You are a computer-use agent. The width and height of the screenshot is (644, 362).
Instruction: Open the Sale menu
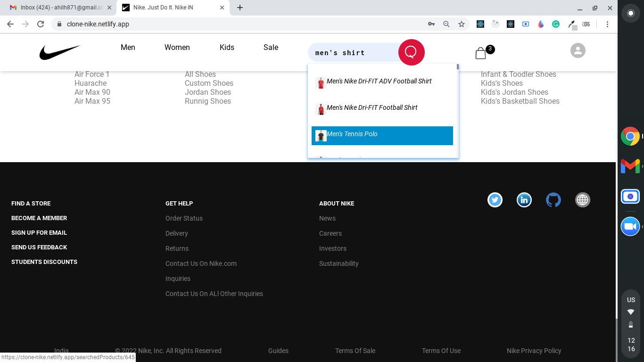271,47
